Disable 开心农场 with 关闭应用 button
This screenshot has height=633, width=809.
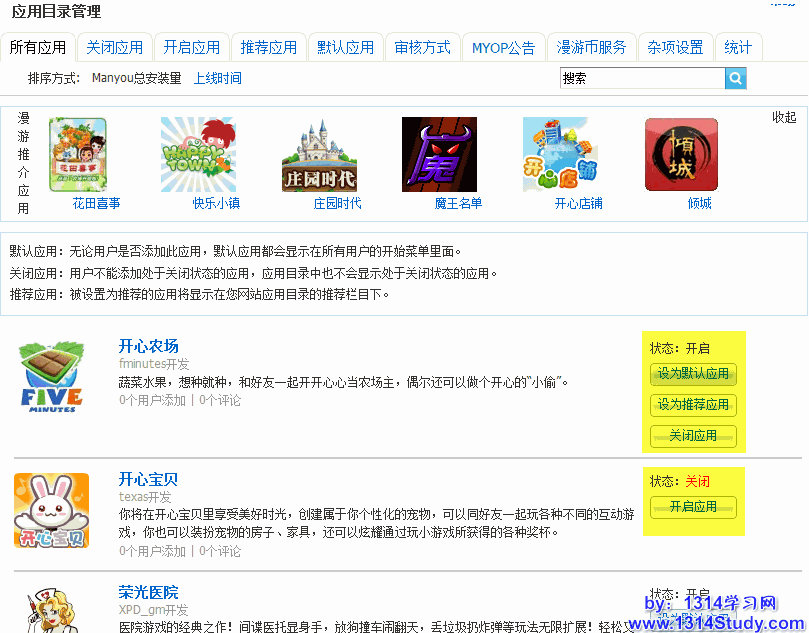point(693,436)
